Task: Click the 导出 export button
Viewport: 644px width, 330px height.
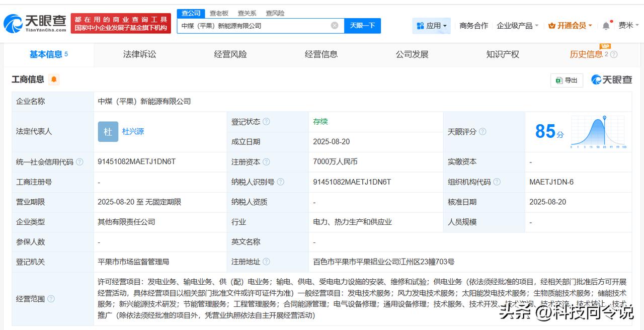Action: point(567,80)
